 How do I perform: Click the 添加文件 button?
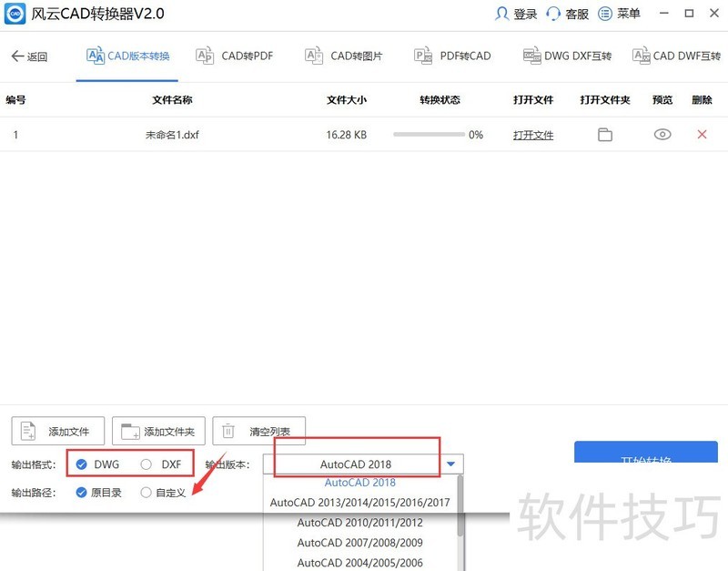pyautogui.click(x=58, y=431)
